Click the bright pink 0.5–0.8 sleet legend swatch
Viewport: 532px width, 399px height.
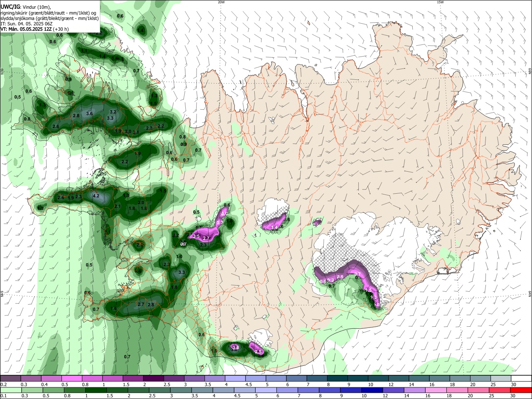coord(71,378)
